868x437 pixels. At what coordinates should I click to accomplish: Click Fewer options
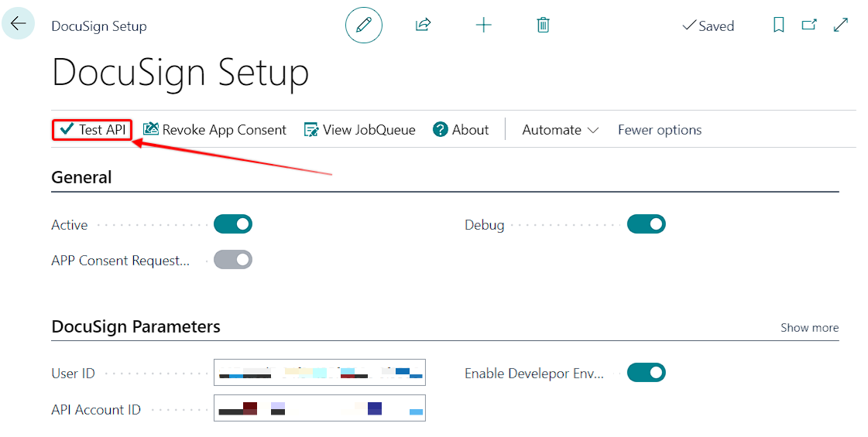[660, 130]
